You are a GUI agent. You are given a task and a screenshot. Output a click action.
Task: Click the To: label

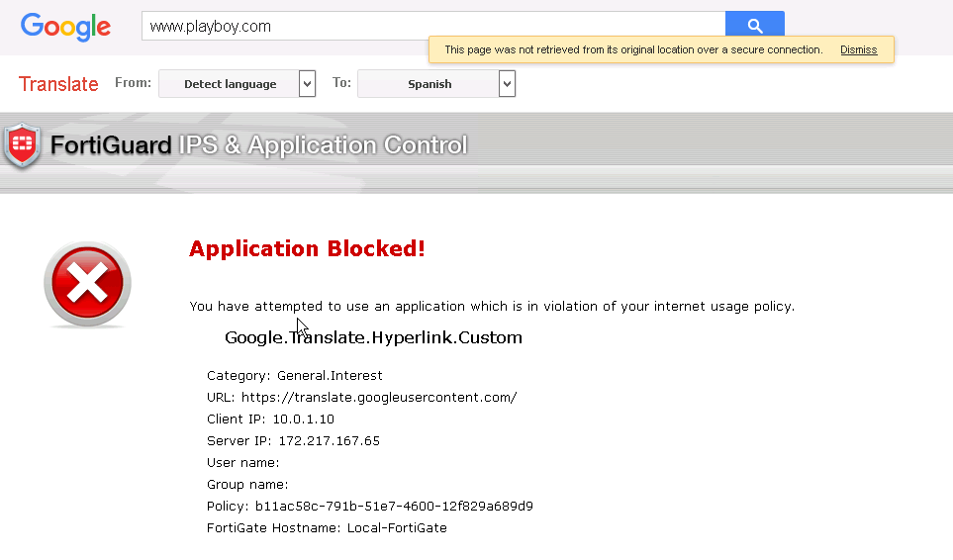coord(341,82)
